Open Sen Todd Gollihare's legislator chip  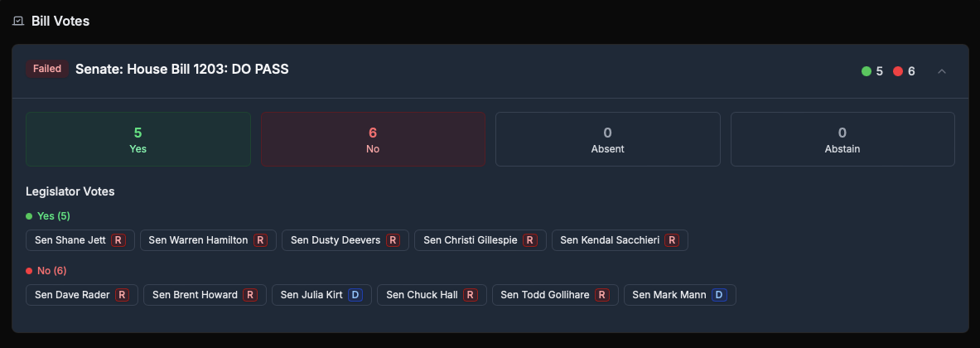[x=555, y=295]
